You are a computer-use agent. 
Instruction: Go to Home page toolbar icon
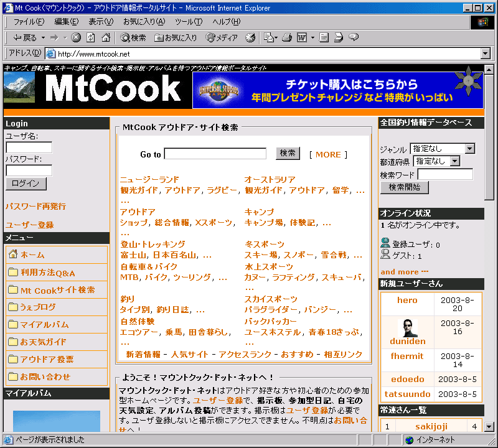click(106, 38)
